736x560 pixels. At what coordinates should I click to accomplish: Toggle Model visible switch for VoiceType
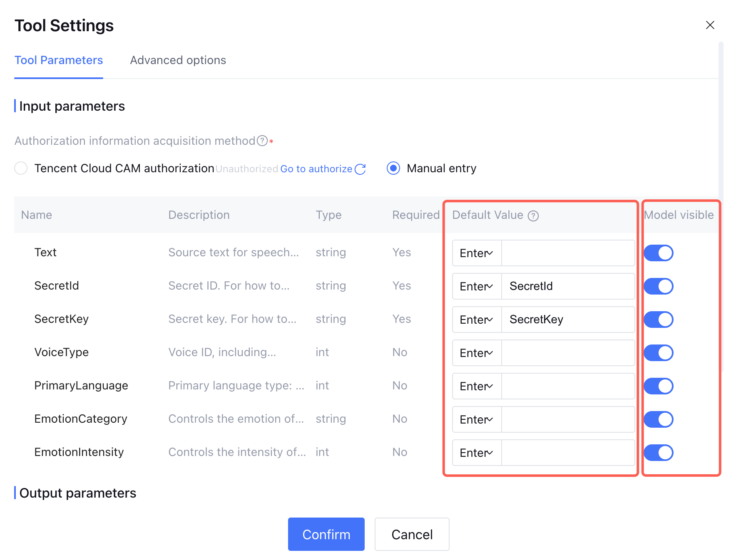[x=658, y=353]
